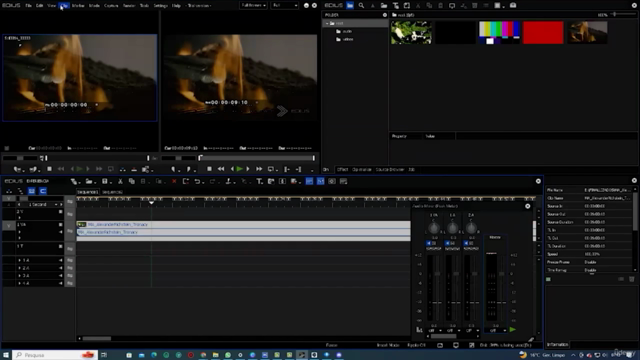Click the Add Cut Point icon in timeline

pos(229,181)
